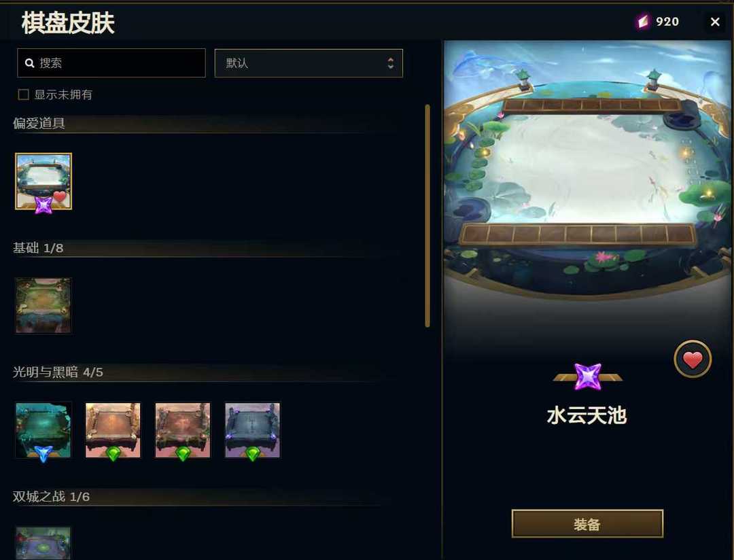Click the large 水云天池 arena preview image
The height and width of the screenshot is (560, 734).
(x=587, y=169)
